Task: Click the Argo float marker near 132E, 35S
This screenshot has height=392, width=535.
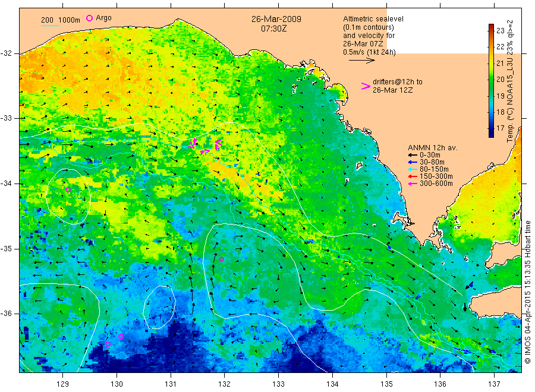Action: (221, 260)
